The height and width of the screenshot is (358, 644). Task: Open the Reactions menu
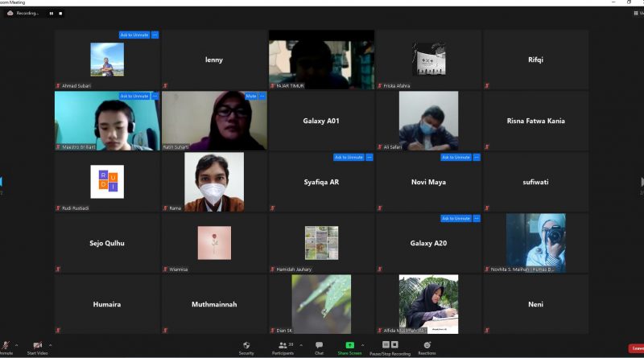point(427,347)
